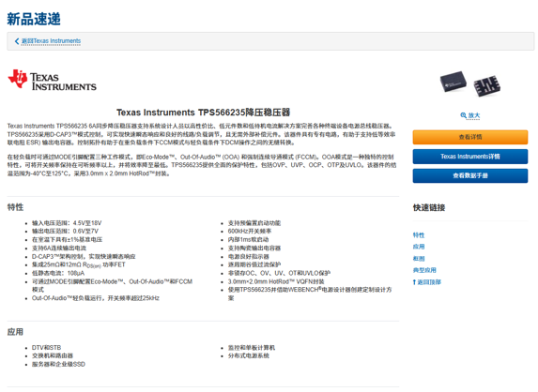Click the 返回顶部 back to top link

[429, 282]
